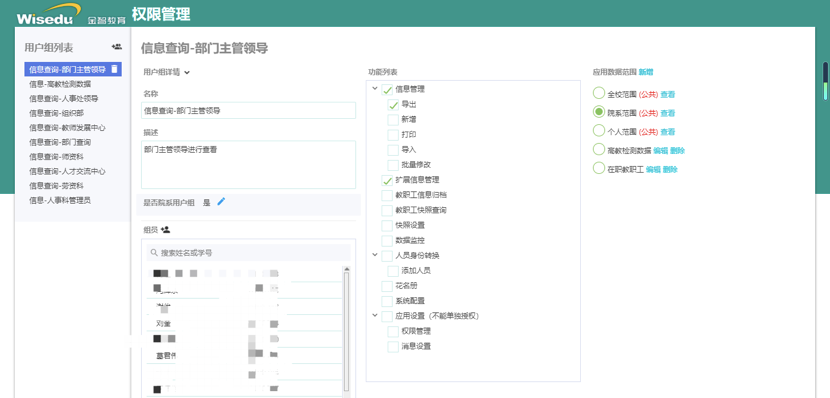Check the 人员身份转换 checkbox
Screen dimensions: 830x398
coord(387,256)
